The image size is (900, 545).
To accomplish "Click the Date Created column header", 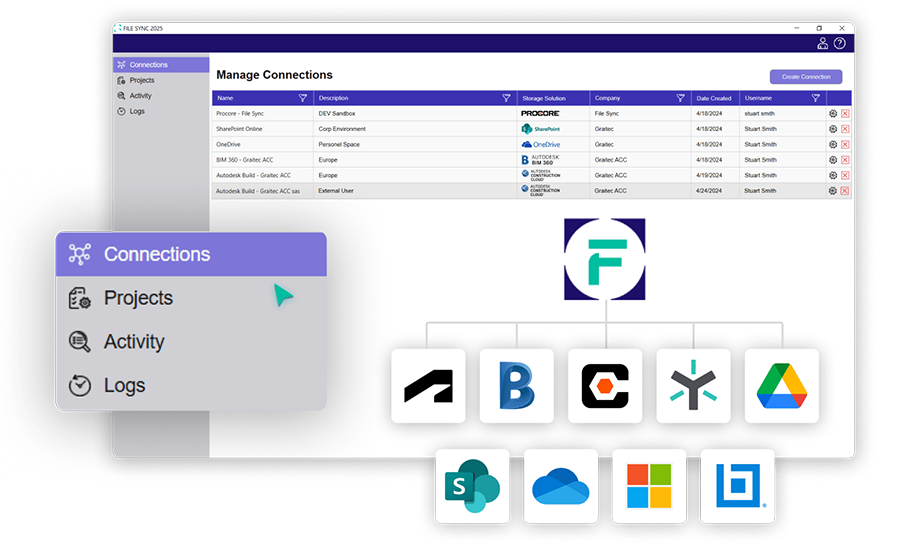I will click(x=713, y=98).
